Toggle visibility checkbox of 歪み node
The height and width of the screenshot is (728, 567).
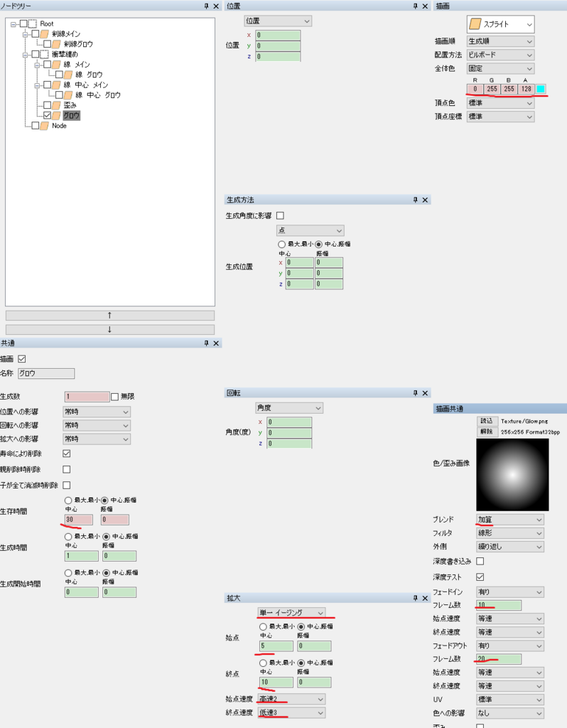(x=48, y=105)
